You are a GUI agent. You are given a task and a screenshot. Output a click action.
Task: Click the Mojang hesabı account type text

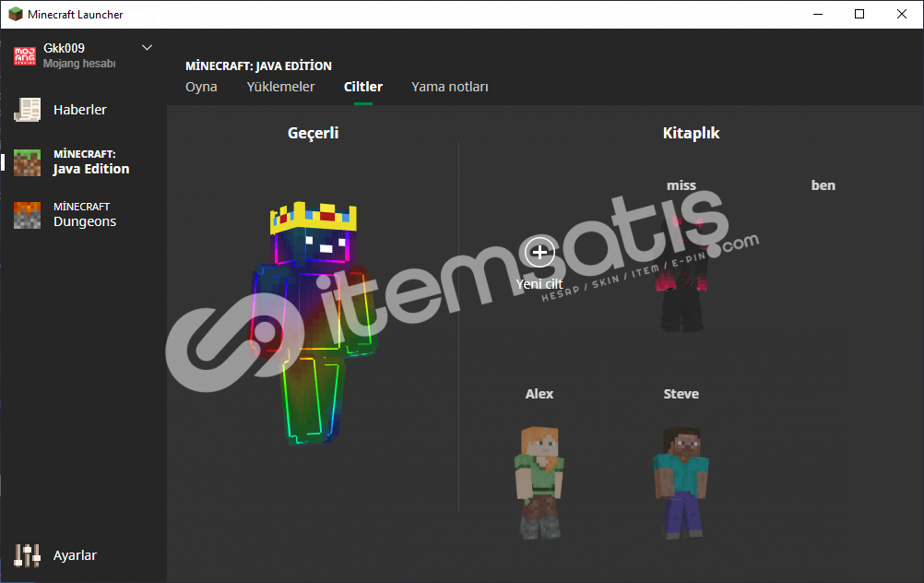click(79, 63)
